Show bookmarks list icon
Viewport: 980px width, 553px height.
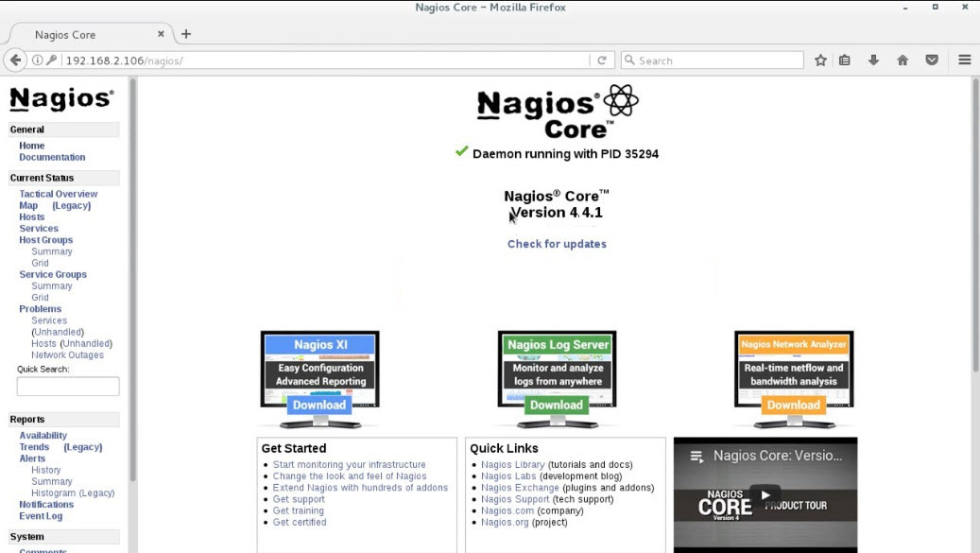[x=844, y=60]
